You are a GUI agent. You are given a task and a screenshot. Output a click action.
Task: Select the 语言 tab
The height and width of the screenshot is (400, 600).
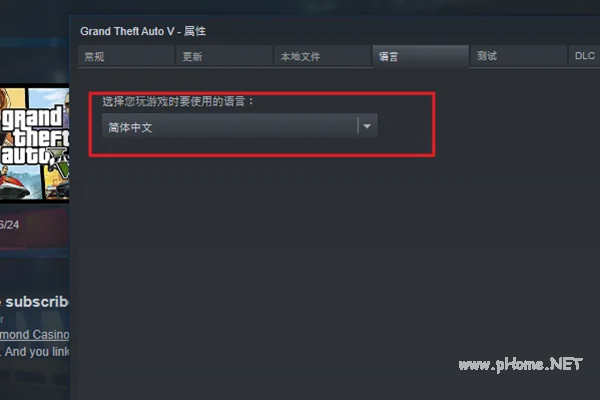(421, 57)
